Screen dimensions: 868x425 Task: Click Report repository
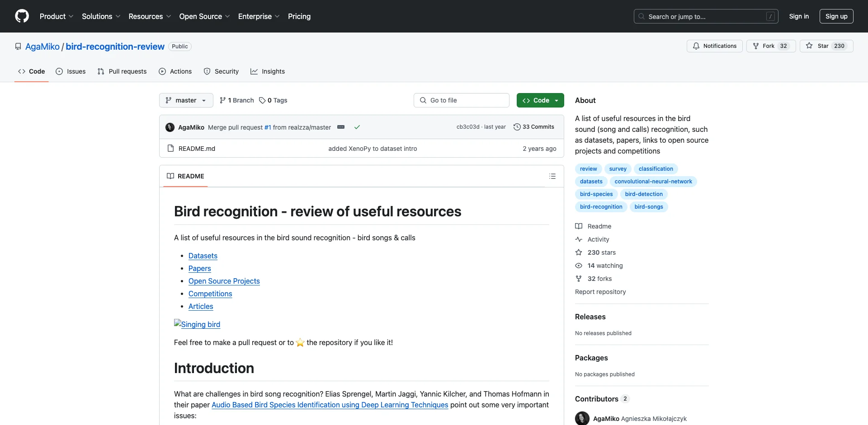(600, 292)
